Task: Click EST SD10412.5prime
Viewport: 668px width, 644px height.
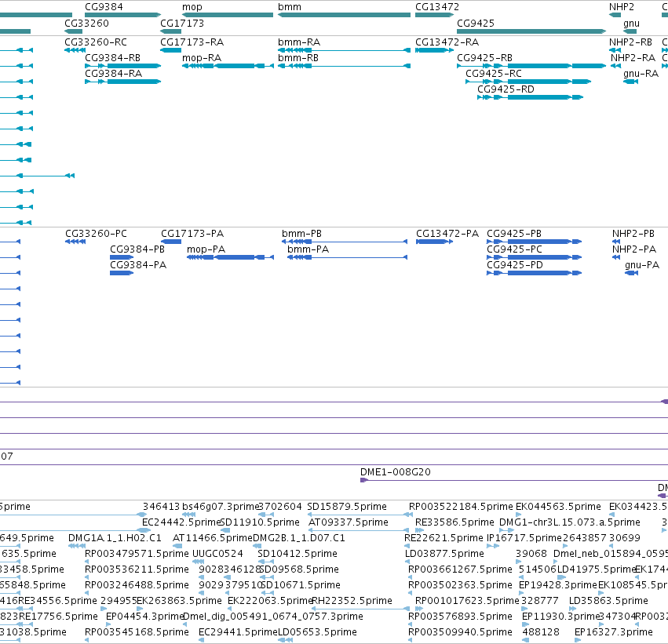Action: [297, 554]
